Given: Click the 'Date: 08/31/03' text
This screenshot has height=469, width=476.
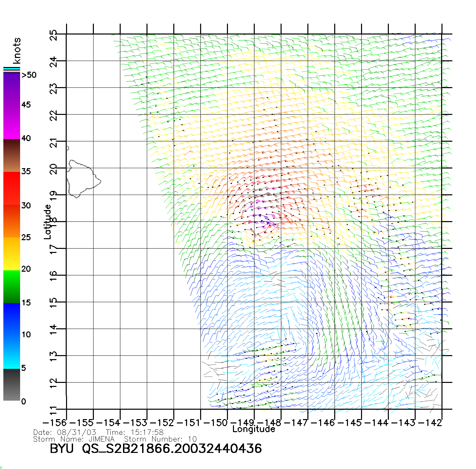Looking at the screenshot, I should point(65,432).
